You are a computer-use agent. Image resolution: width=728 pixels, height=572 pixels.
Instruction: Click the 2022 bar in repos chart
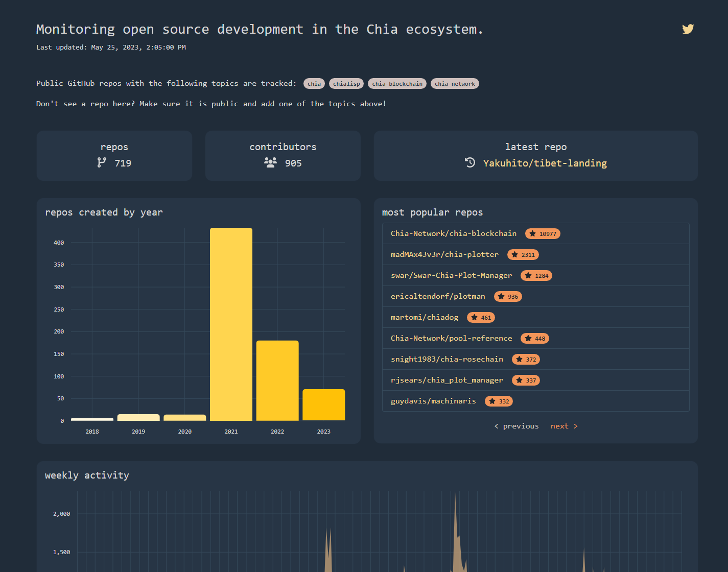(277, 380)
